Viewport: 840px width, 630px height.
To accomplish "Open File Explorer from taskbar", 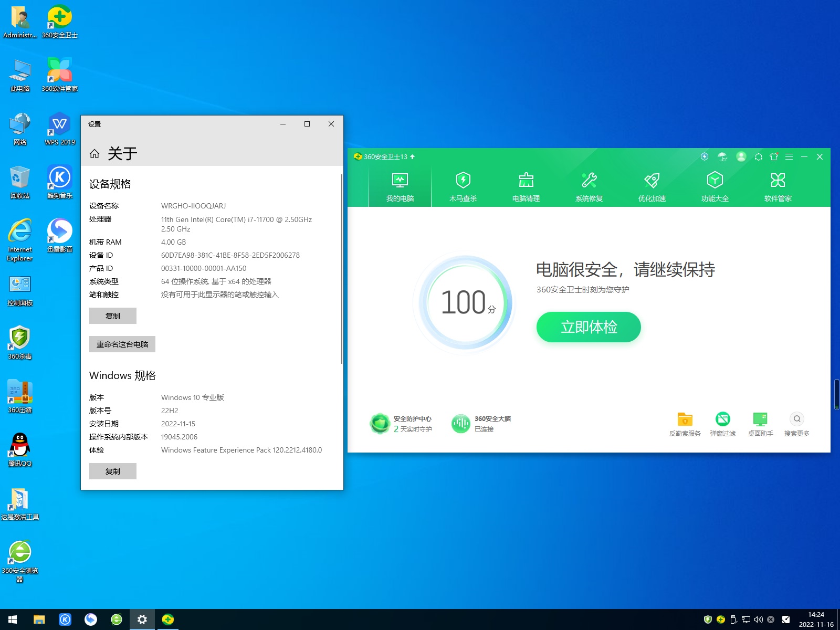I will point(39,619).
